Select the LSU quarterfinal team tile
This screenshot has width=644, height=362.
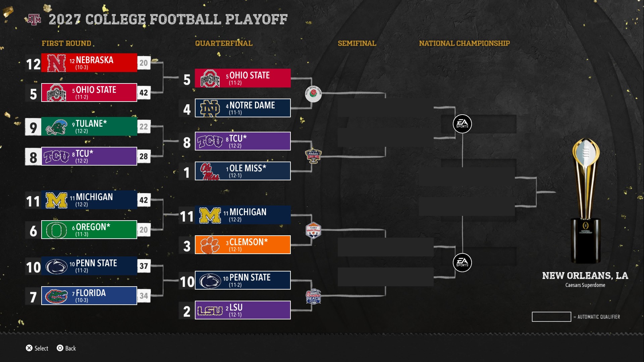click(x=243, y=310)
